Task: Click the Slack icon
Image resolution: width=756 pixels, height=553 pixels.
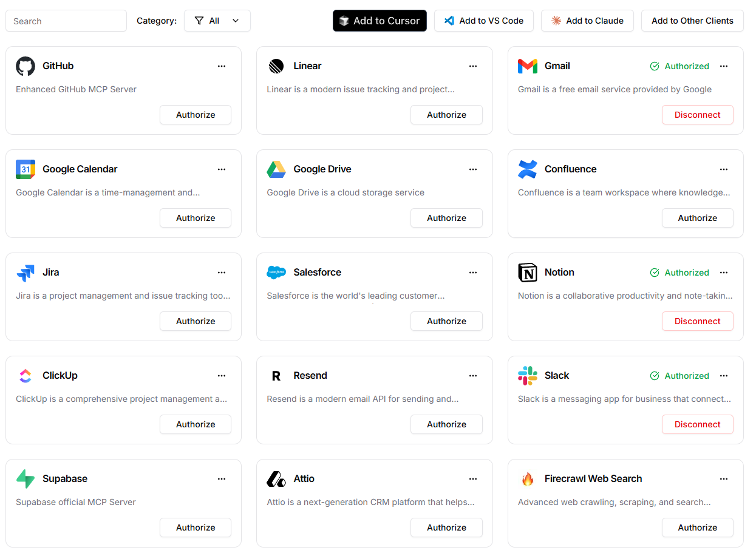Action: (527, 375)
